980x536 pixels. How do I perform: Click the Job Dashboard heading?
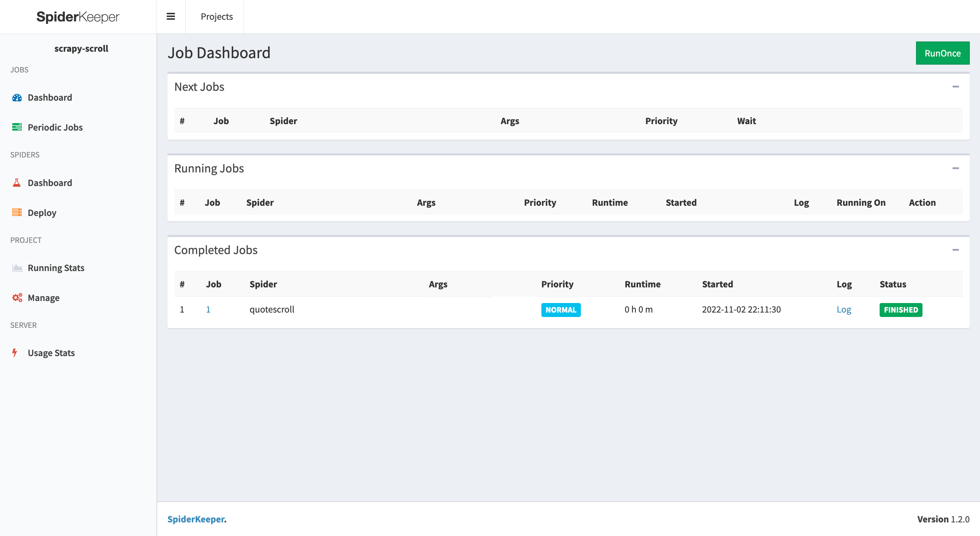[x=219, y=53]
